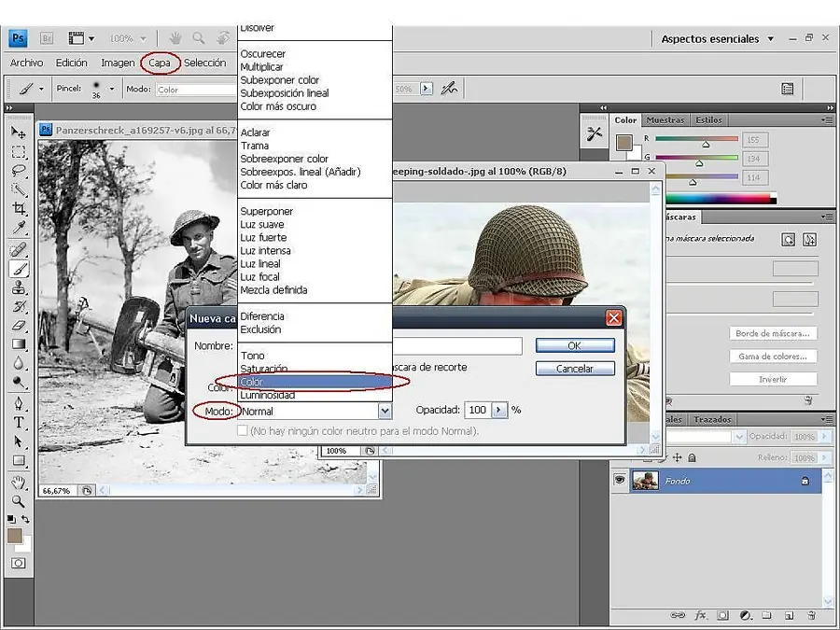840x630 pixels.
Task: Pick the Clone Stamp tool
Action: coord(19,288)
